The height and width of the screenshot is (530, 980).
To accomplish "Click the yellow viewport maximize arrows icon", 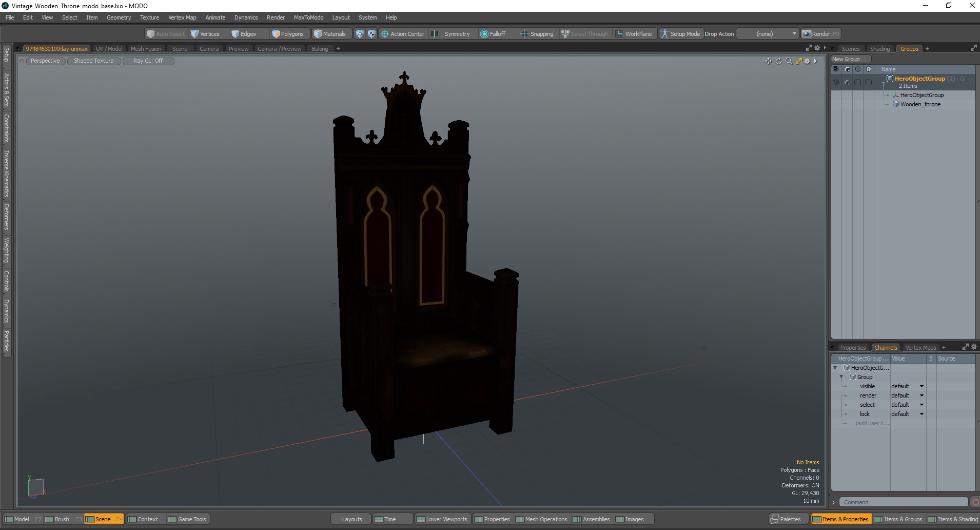I will tap(798, 61).
